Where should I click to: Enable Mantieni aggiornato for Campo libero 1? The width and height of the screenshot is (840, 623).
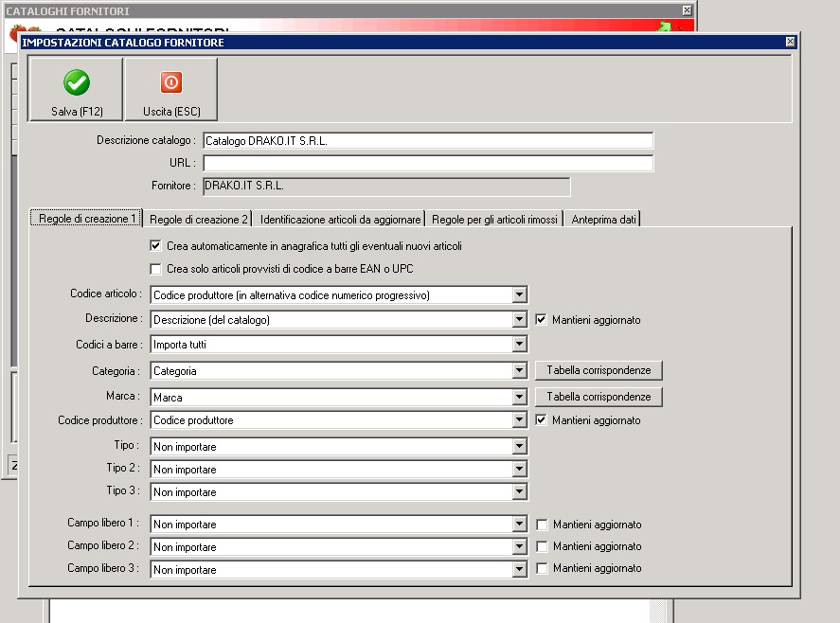[x=542, y=525]
